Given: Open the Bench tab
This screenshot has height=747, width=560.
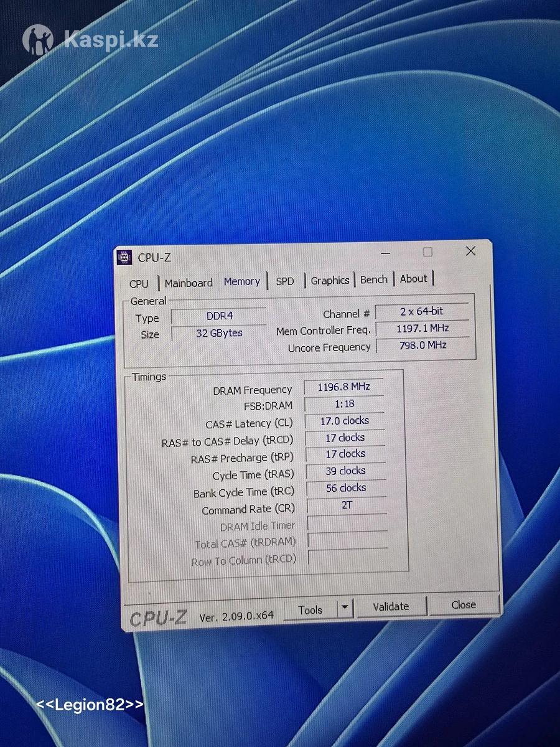Looking at the screenshot, I should (x=373, y=280).
